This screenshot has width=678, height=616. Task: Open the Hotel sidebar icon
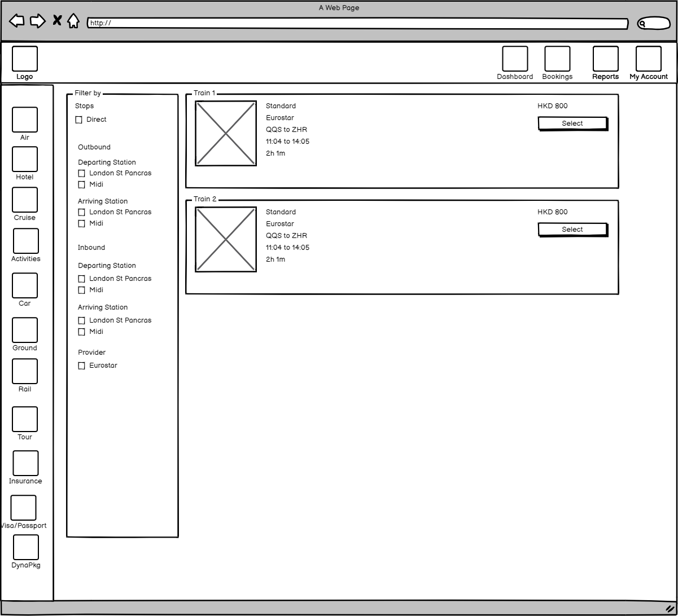(x=25, y=159)
